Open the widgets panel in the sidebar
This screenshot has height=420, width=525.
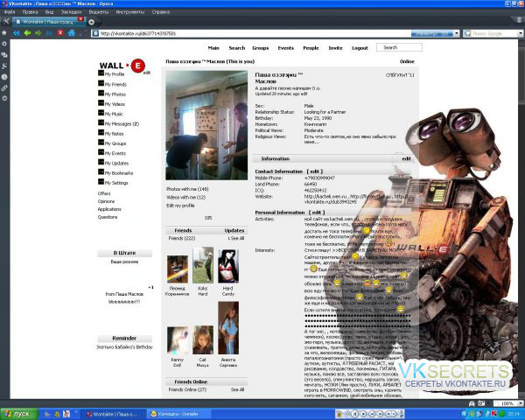pos(4,44)
